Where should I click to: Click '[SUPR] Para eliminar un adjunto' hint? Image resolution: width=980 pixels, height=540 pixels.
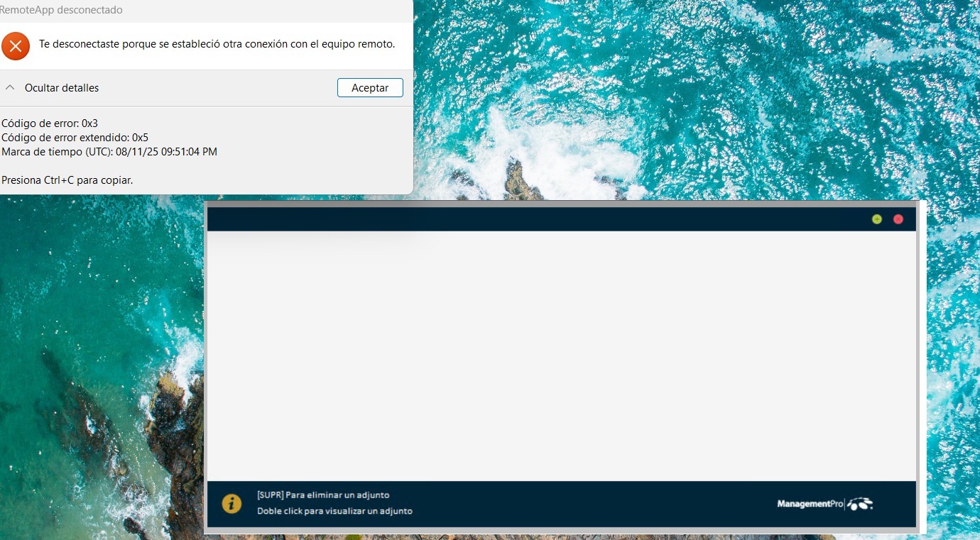[x=323, y=495]
